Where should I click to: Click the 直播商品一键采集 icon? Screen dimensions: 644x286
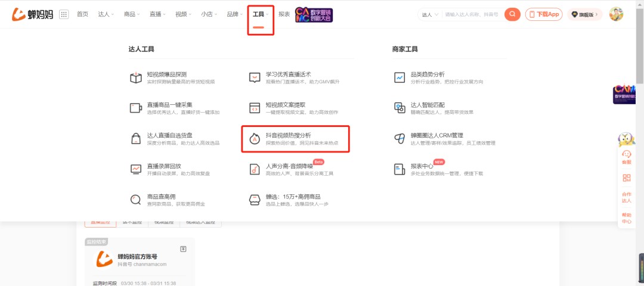click(x=136, y=108)
